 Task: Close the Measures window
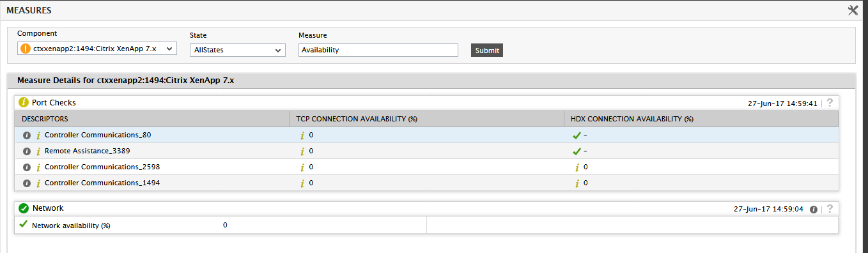pos(853,10)
